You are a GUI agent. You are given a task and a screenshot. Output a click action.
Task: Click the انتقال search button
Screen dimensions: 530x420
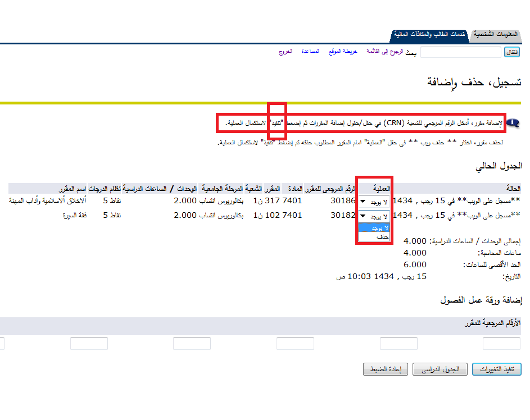coord(512,52)
